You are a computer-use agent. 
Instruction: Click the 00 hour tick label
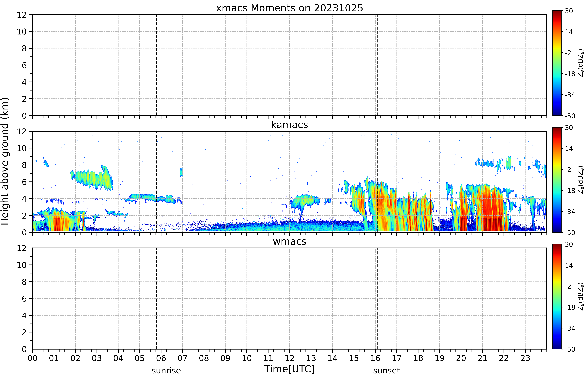pyautogui.click(x=32, y=358)
